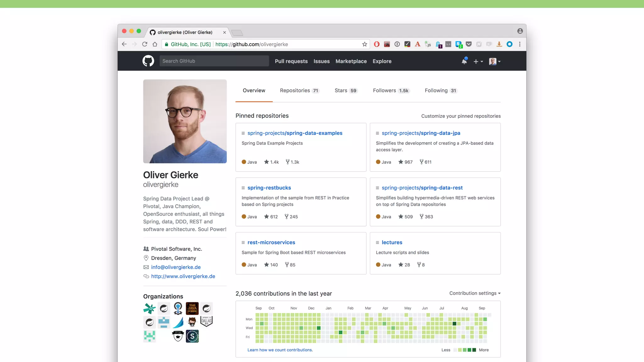The width and height of the screenshot is (644, 362).
Task: Click the darkest green legend square
Action: (474, 350)
